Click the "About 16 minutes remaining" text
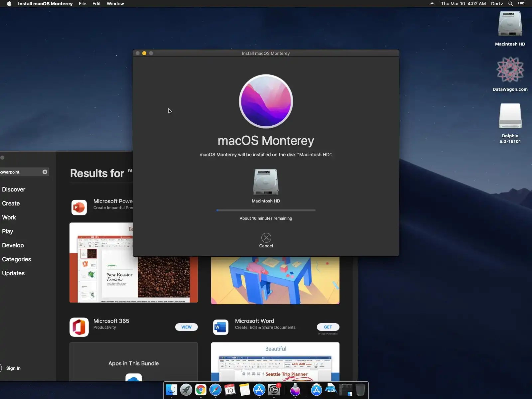Screen dimensions: 532x399 [266, 218]
